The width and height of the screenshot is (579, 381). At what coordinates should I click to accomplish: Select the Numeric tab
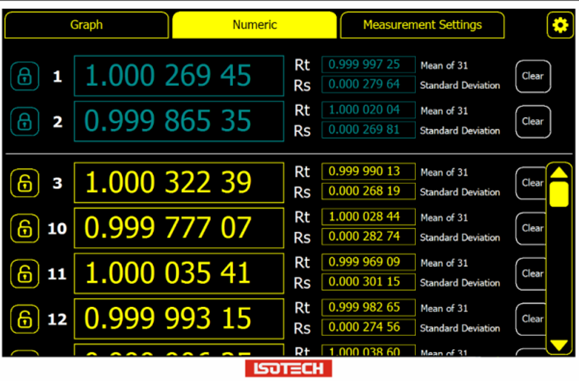coord(254,25)
